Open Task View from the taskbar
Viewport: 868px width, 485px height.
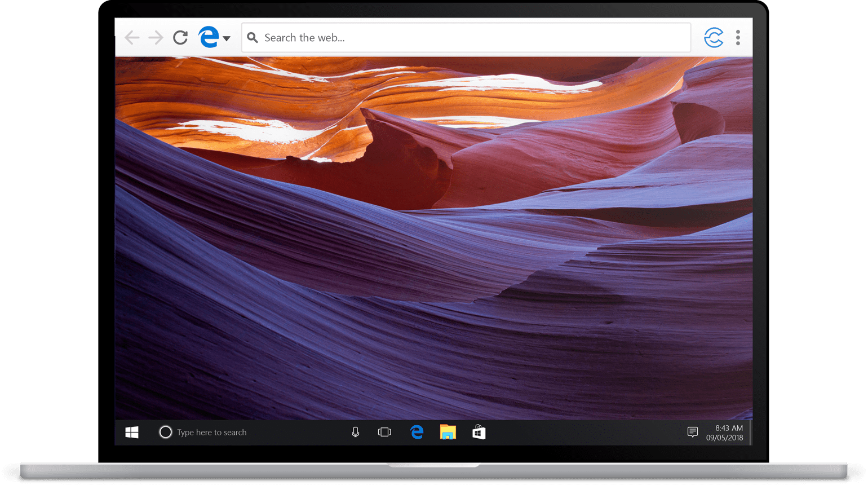(384, 433)
